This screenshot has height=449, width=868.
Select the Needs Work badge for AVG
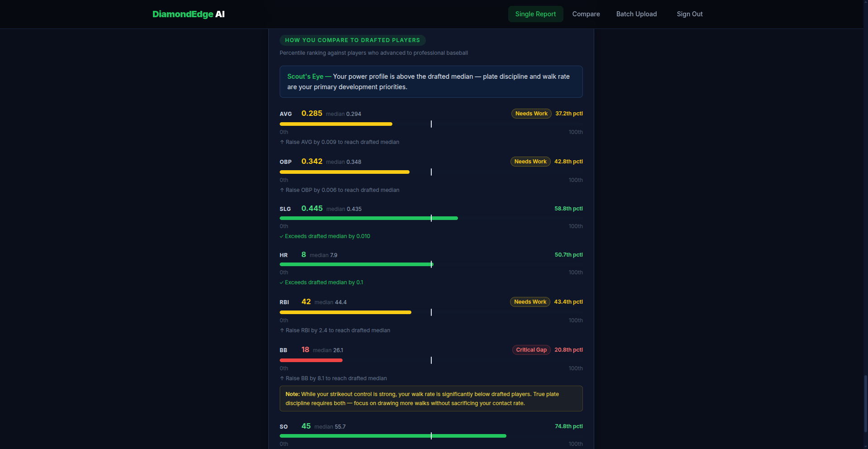point(531,114)
